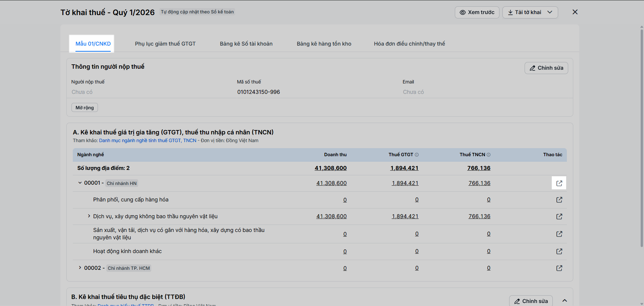Click Mở rộng to expand taxpayer info
The width and height of the screenshot is (644, 306).
(85, 108)
